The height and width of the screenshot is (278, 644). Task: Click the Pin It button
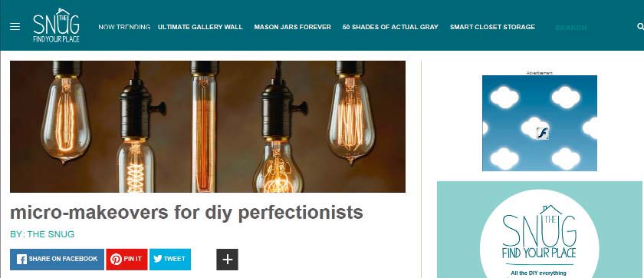(127, 260)
